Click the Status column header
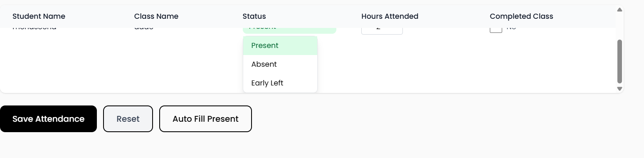This screenshot has width=644, height=158. (x=254, y=16)
